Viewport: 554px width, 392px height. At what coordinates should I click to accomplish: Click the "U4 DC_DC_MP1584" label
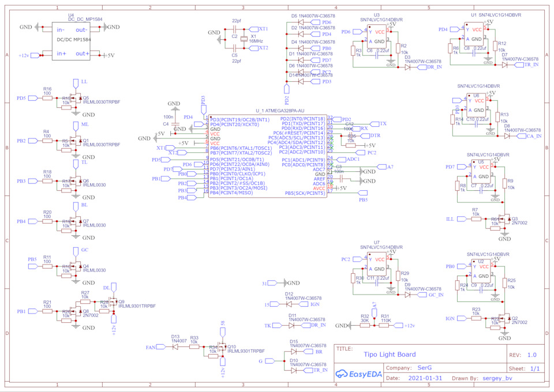pyautogui.click(x=85, y=18)
